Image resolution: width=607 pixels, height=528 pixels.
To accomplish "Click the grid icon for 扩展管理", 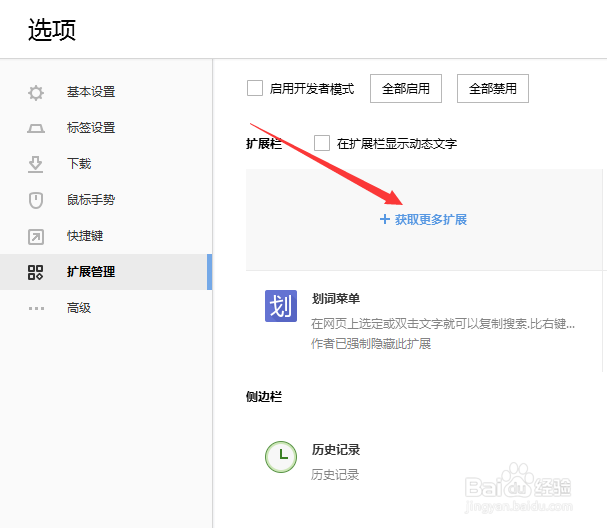I will pyautogui.click(x=36, y=272).
